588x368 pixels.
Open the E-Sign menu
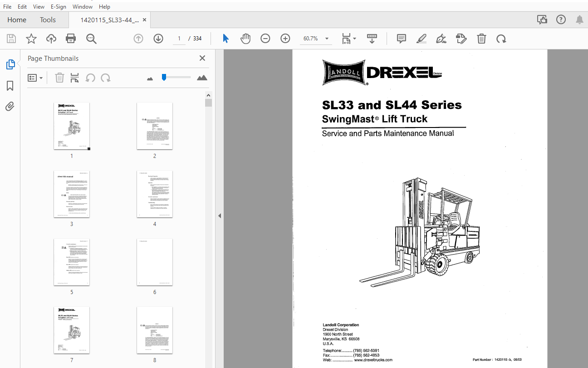(x=58, y=7)
